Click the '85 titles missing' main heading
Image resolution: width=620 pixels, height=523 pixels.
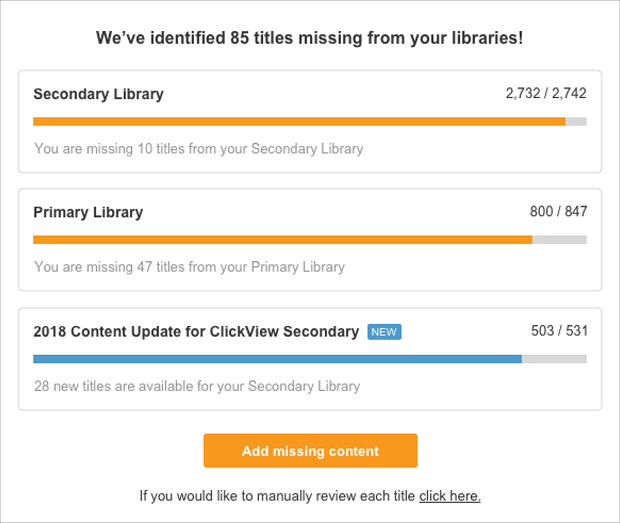[x=310, y=38]
